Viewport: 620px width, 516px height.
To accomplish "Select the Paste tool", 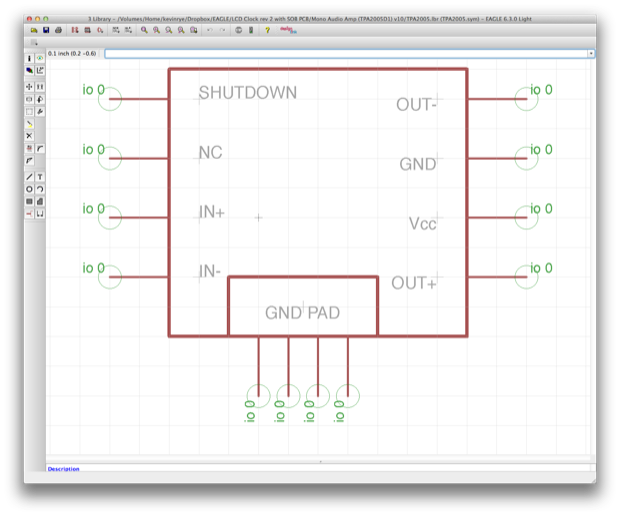I will pyautogui.click(x=29, y=124).
